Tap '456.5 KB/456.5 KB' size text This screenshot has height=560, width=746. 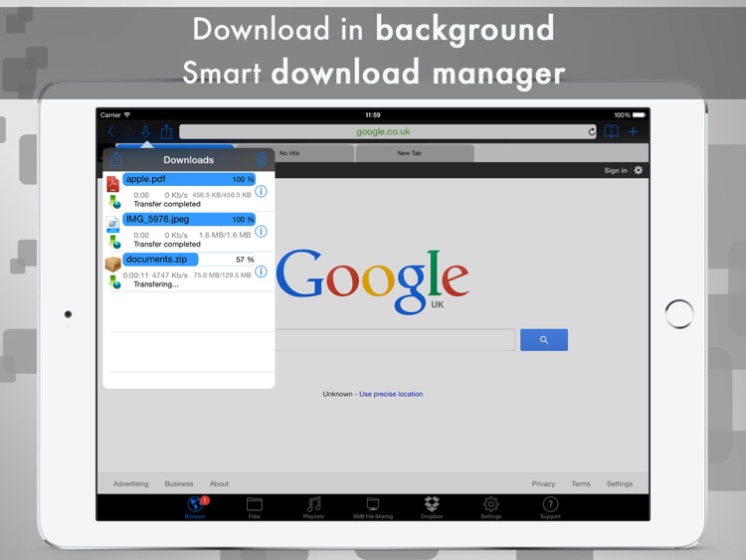click(x=222, y=195)
